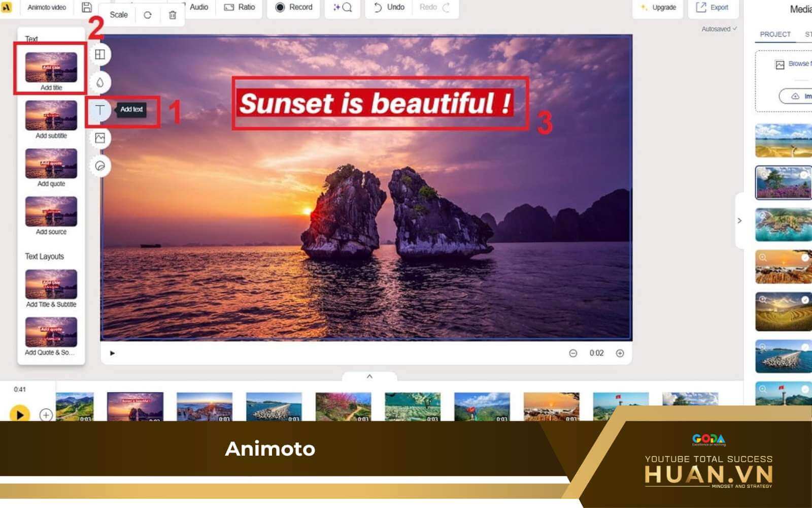812x508 pixels.
Task: Select the color droplet tool icon
Action: [100, 82]
